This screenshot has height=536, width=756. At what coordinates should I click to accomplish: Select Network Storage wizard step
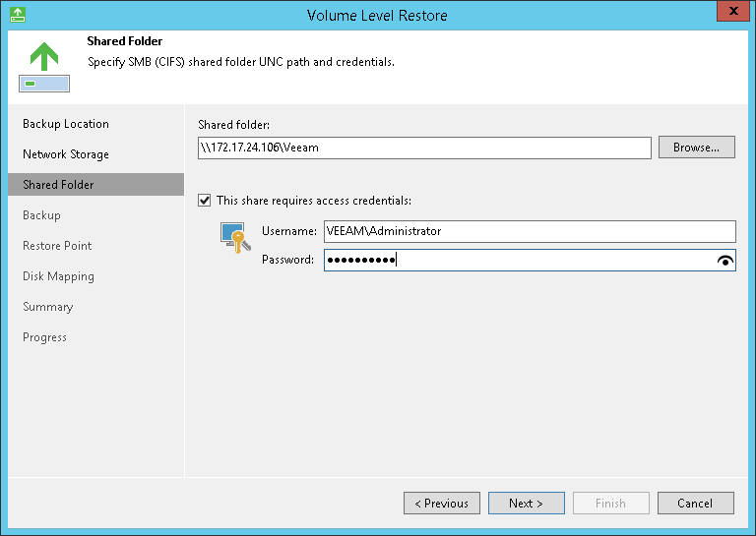coord(66,154)
